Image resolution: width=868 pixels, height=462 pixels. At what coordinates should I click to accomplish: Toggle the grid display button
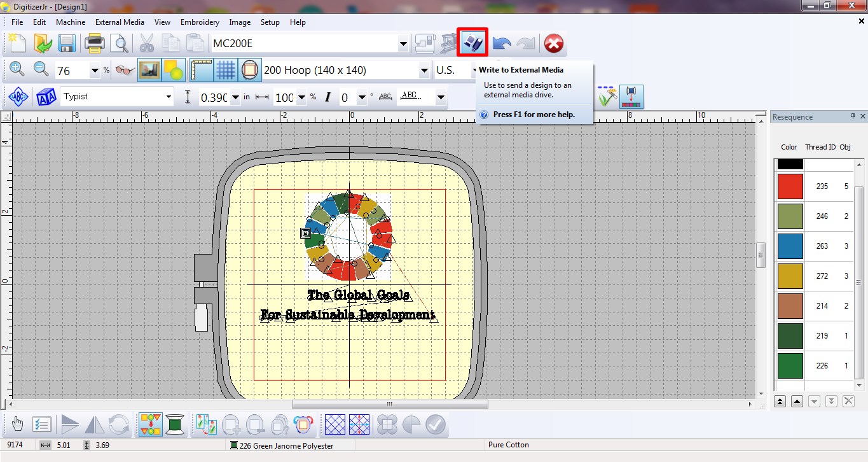pos(226,70)
